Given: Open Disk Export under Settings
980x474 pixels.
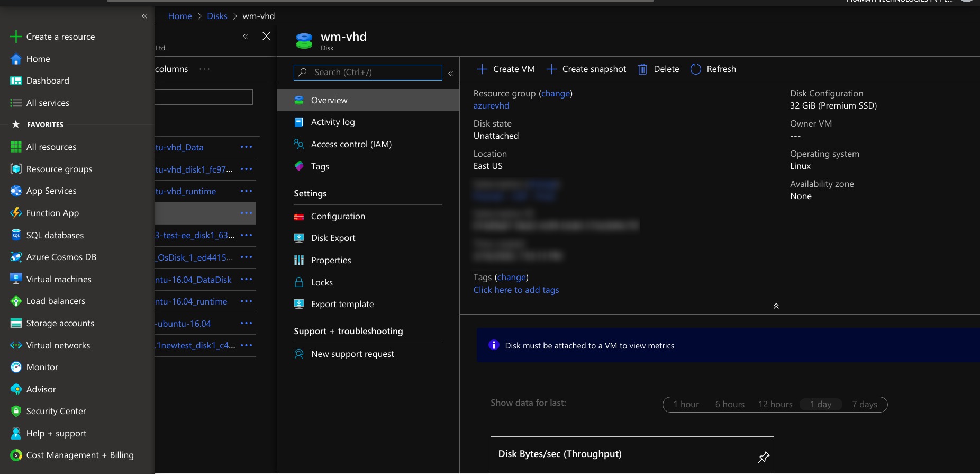Looking at the screenshot, I should pyautogui.click(x=333, y=238).
